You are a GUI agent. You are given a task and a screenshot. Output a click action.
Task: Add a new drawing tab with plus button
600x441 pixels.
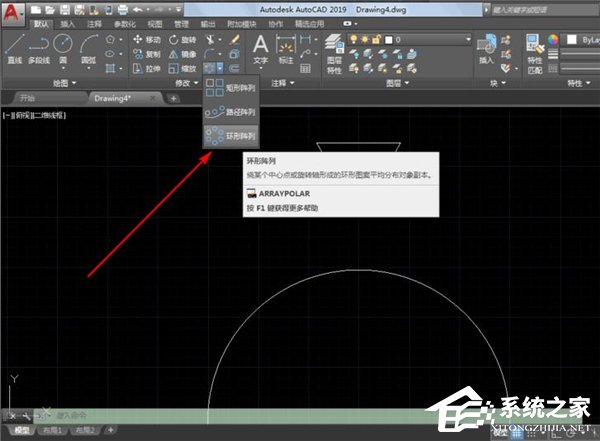[x=173, y=99]
